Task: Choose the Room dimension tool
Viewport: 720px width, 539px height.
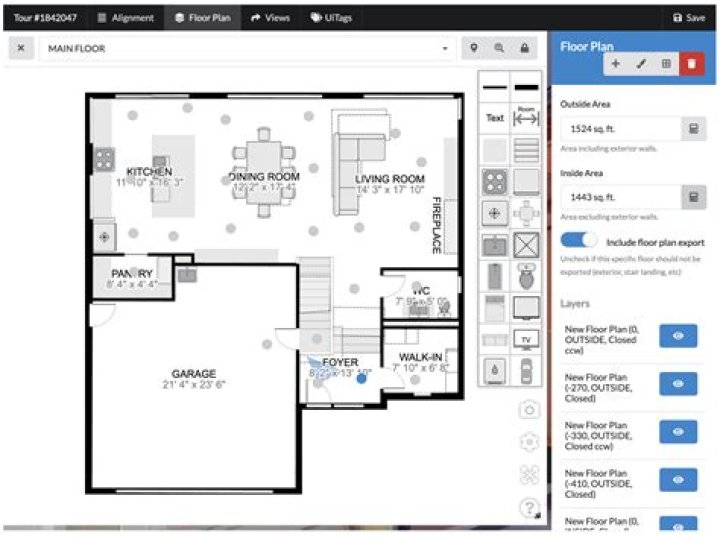Action: (x=526, y=118)
